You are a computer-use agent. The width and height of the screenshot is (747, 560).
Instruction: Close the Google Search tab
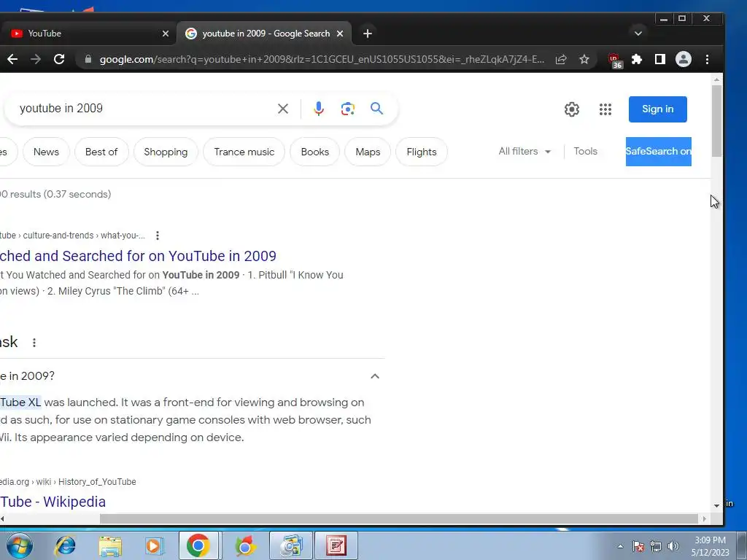click(x=340, y=34)
